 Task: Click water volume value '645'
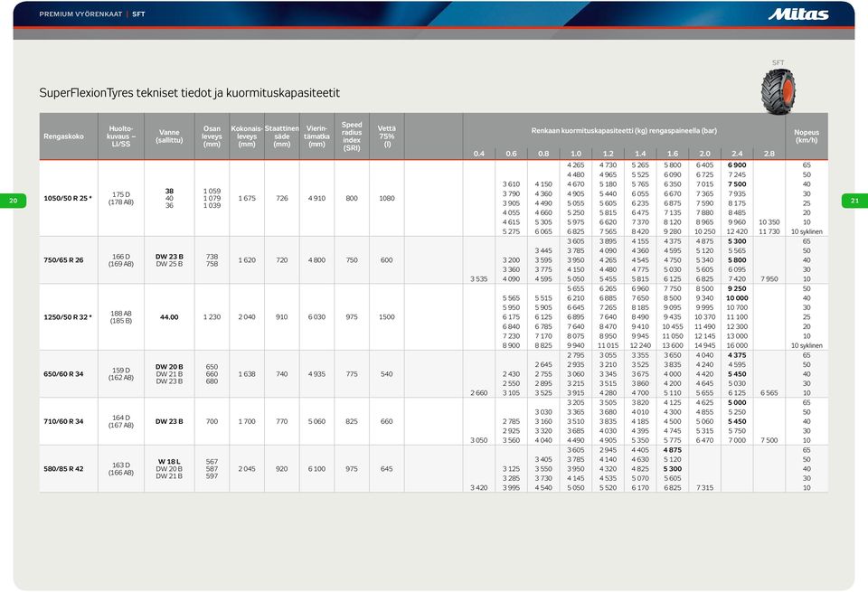(x=386, y=468)
